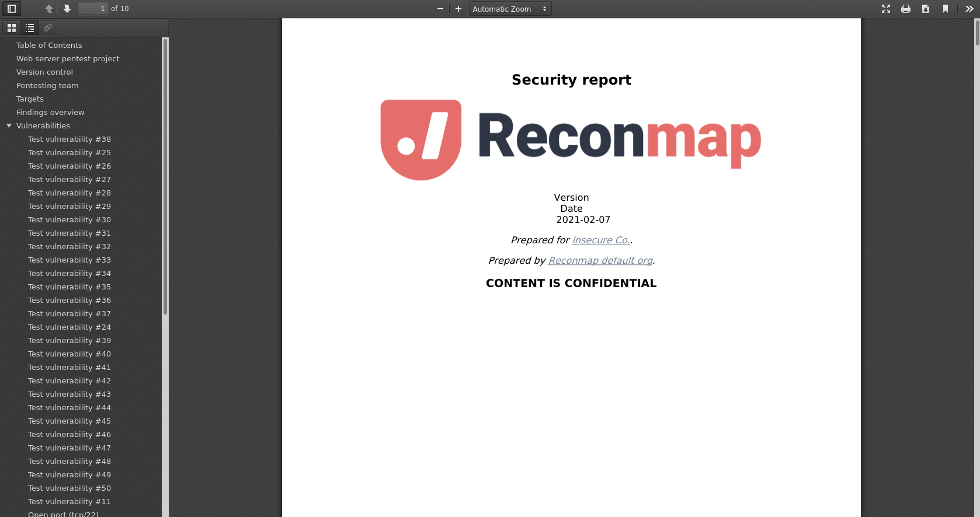Open Test vulnerability #25 entry

(69, 152)
